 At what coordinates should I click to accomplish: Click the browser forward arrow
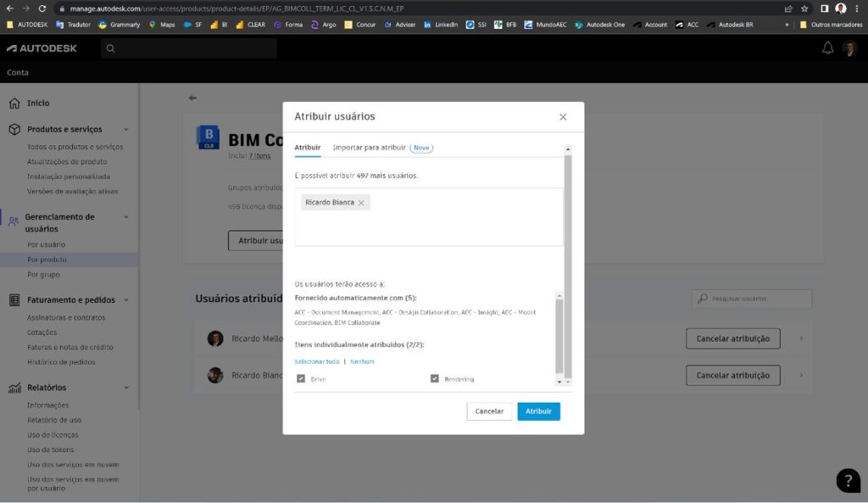click(26, 8)
